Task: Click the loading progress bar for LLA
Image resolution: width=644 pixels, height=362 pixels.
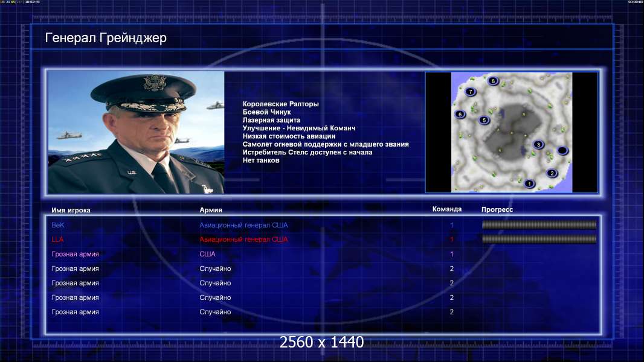Action: click(539, 239)
